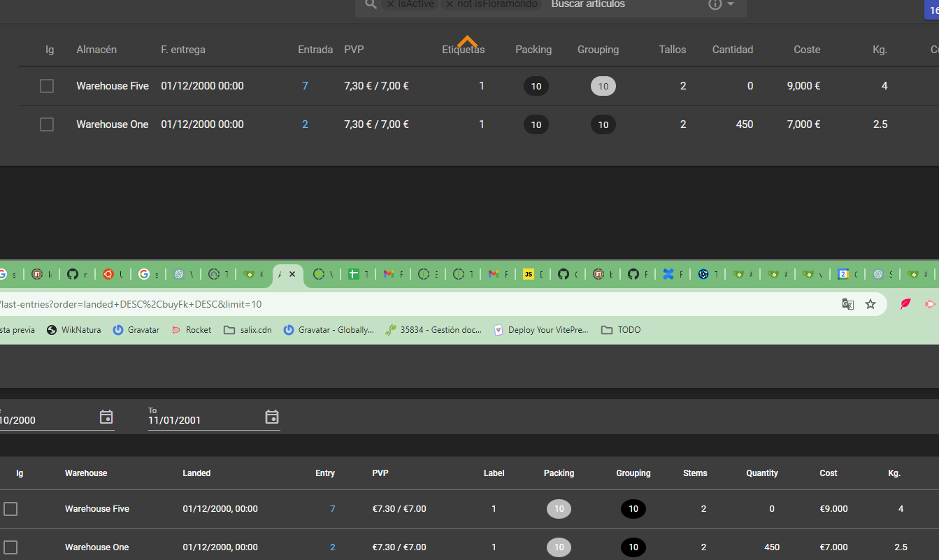Open the salix.cdn bookmark folder

coord(248,330)
